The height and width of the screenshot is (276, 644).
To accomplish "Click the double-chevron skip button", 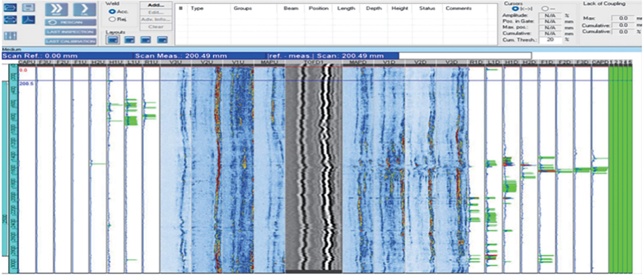I will (56, 9).
